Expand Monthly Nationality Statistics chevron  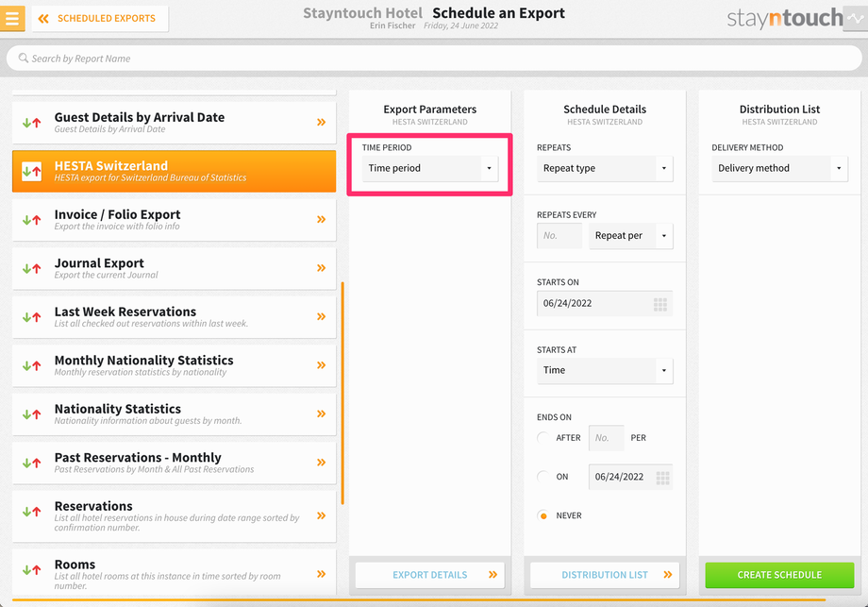(x=321, y=365)
